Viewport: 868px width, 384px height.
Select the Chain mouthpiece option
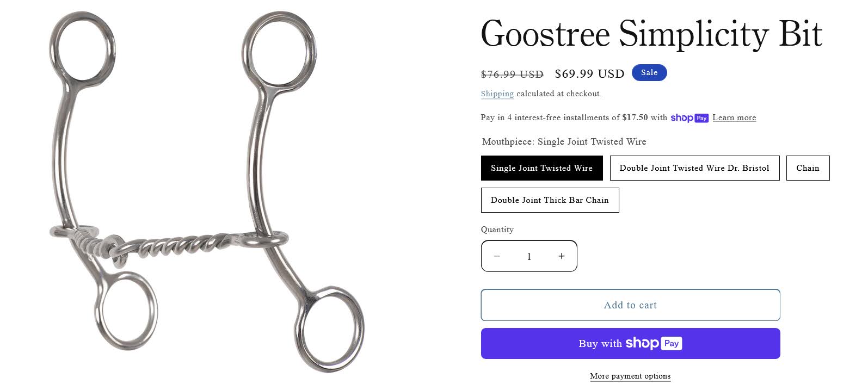[x=808, y=168]
